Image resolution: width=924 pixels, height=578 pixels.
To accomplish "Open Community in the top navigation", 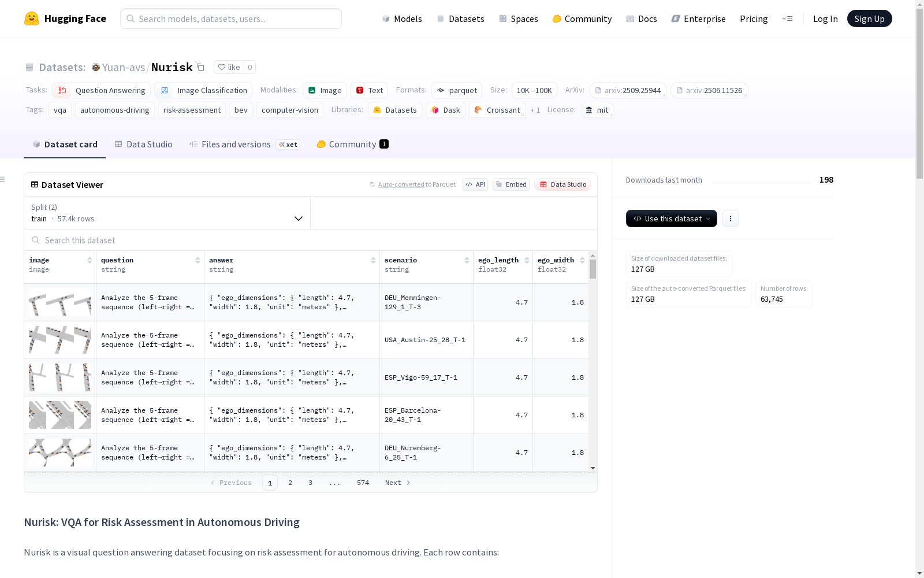I will pos(582,18).
